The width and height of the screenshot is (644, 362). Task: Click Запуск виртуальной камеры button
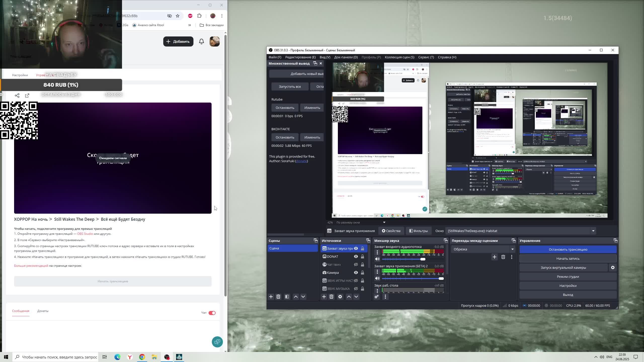[x=563, y=267]
